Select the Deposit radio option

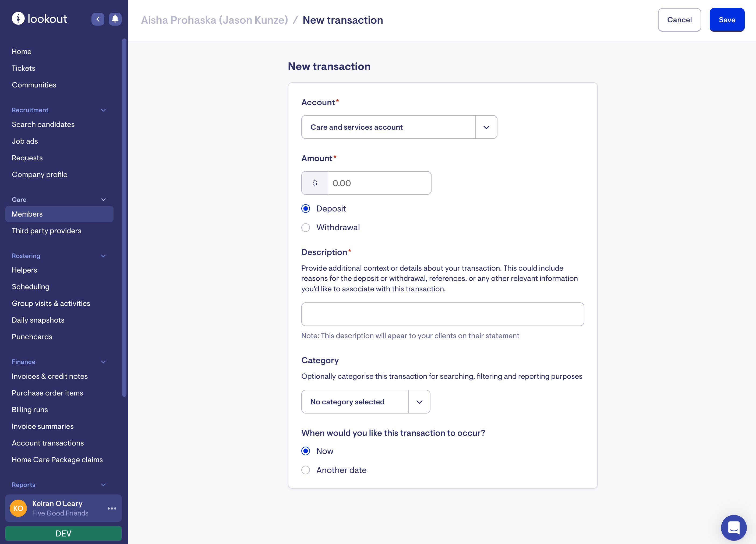(305, 209)
